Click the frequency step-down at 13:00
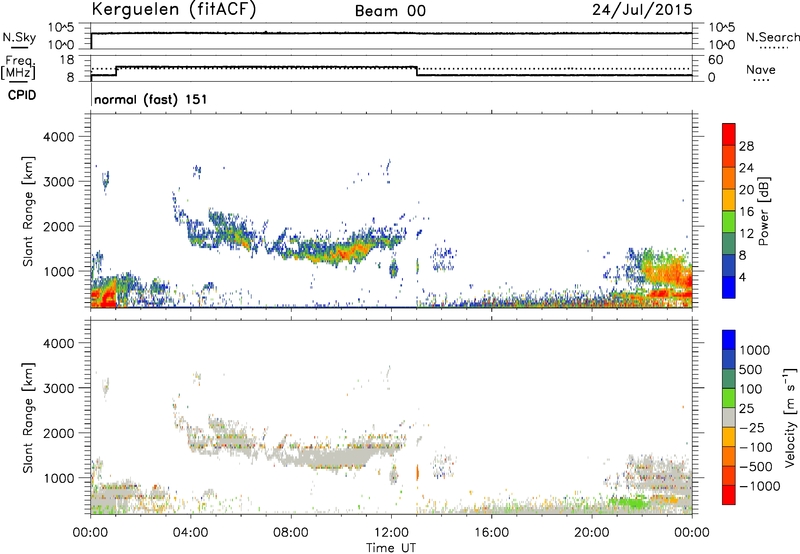Viewport: 800px width, 554px height. click(417, 71)
